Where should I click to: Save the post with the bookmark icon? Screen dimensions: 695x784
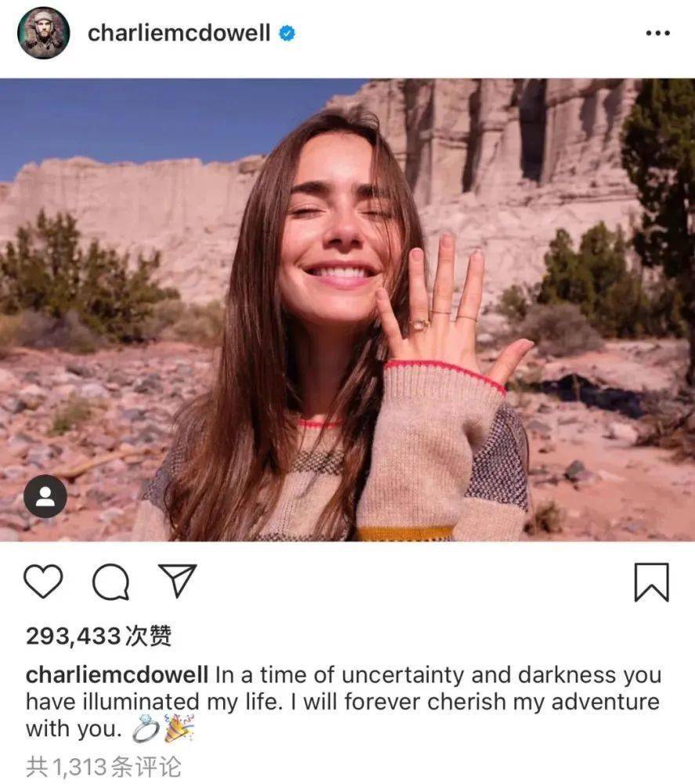tap(652, 582)
